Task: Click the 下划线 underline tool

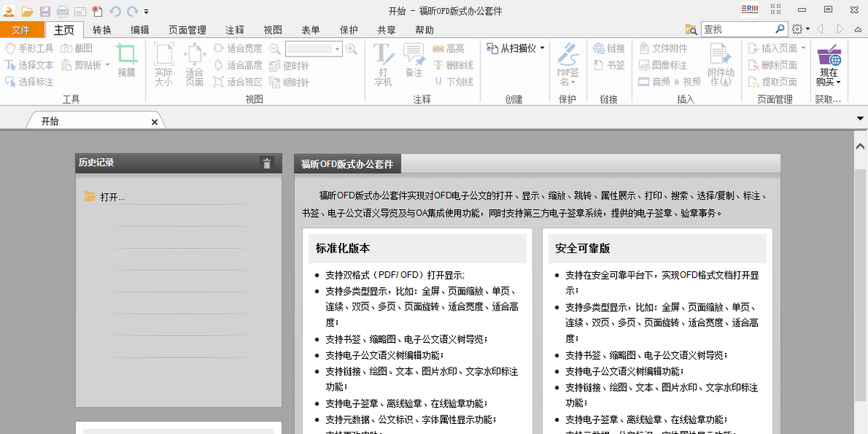Action: 454,82
